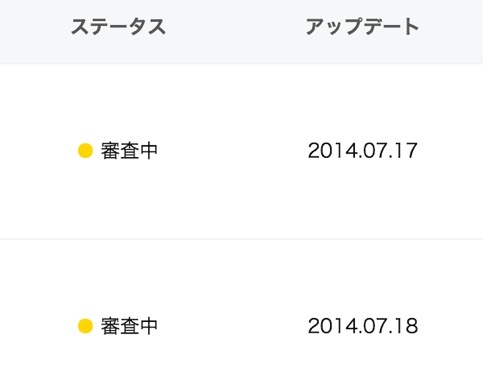Select the 審査中 label in the second row
This screenshot has height=372, width=483.
[129, 326]
